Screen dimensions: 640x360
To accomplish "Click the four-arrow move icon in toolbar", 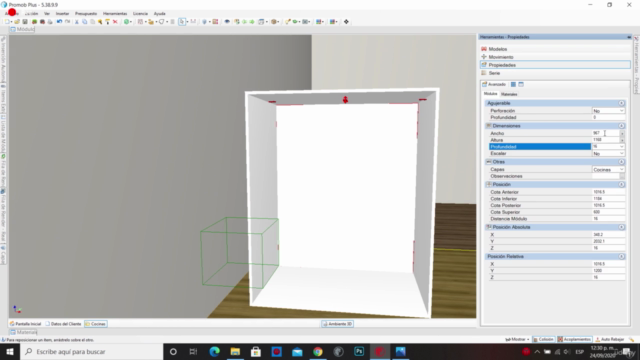I will click(346, 22).
